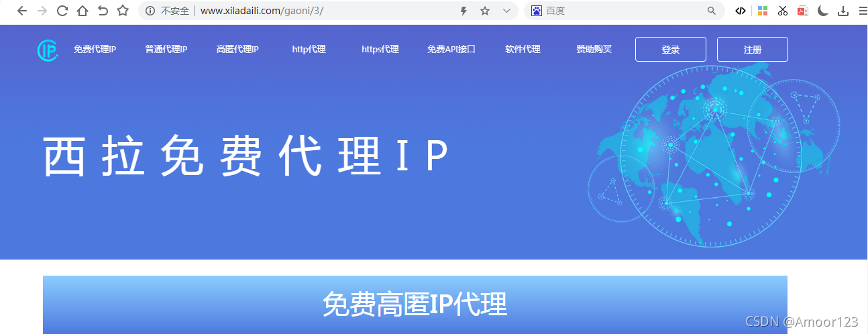Open 高匿代理IP nav item
The image size is (868, 334).
pyautogui.click(x=237, y=50)
